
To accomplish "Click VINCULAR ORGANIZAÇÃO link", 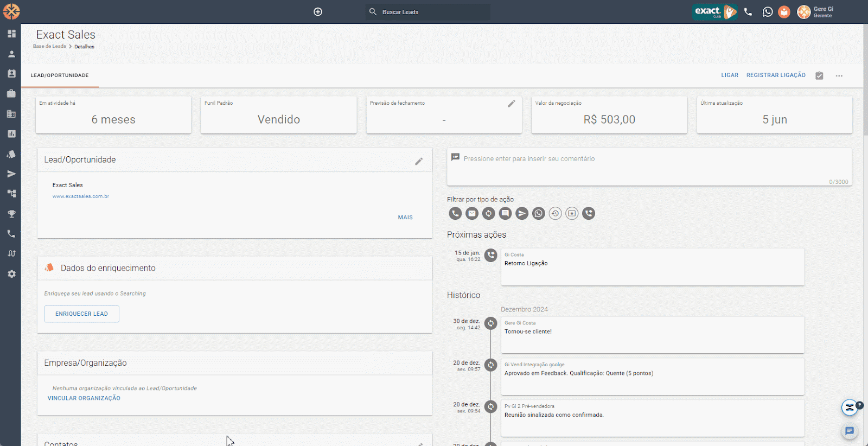I will [84, 398].
